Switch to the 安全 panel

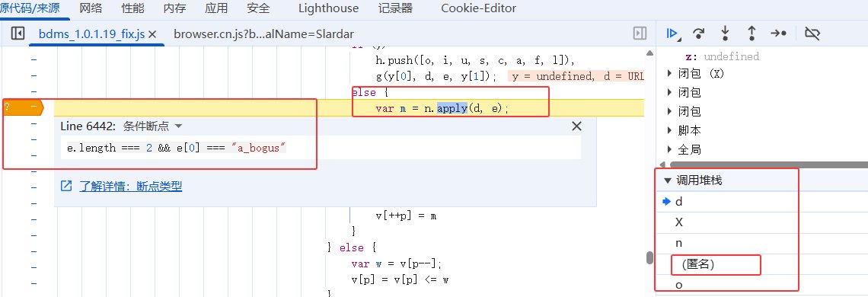point(258,8)
